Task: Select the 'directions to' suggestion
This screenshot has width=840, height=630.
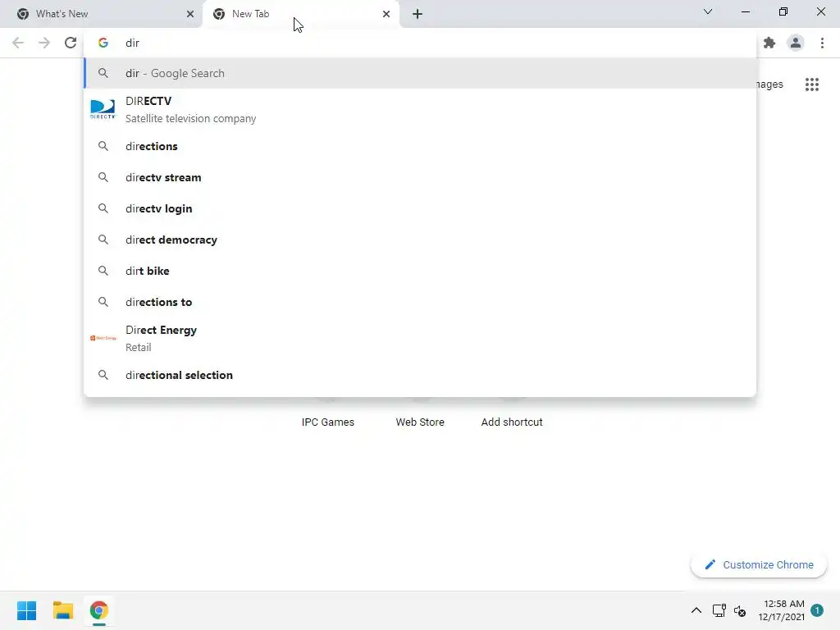Action: [421, 302]
